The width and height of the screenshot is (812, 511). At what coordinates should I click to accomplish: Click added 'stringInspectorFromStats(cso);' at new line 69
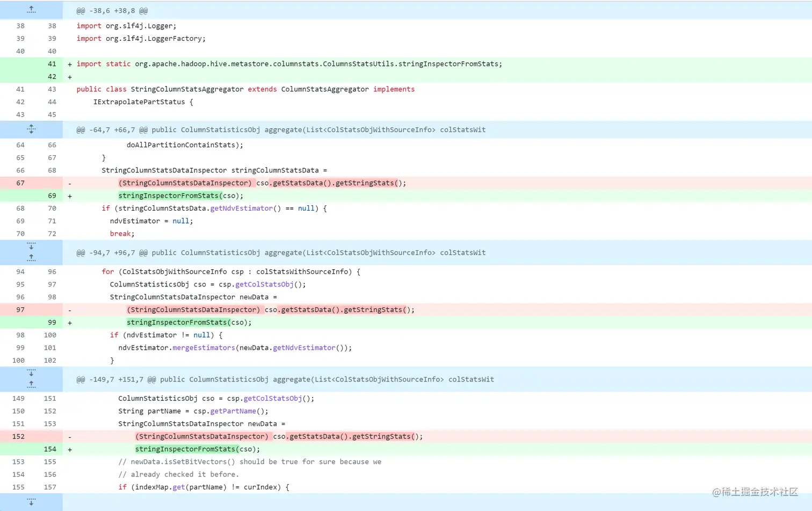coord(180,196)
